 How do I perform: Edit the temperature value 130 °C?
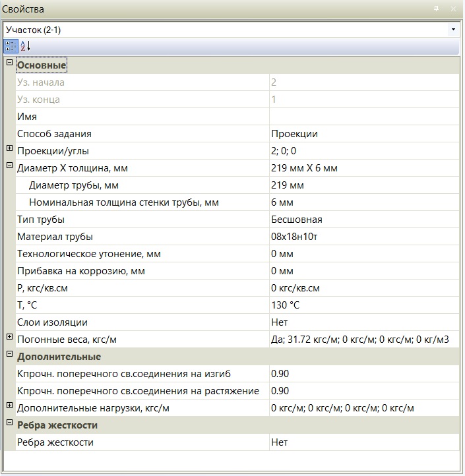point(363,305)
